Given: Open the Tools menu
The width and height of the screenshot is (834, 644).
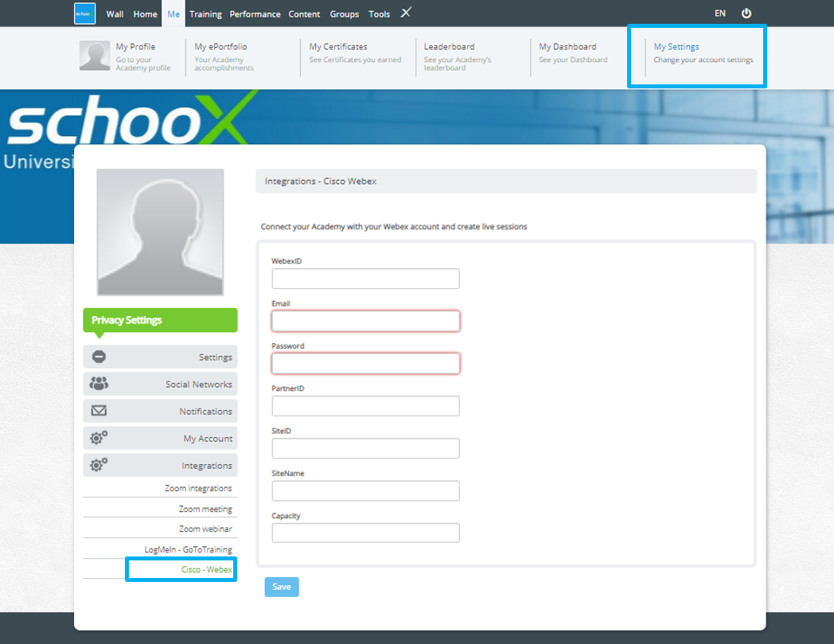Looking at the screenshot, I should (380, 14).
